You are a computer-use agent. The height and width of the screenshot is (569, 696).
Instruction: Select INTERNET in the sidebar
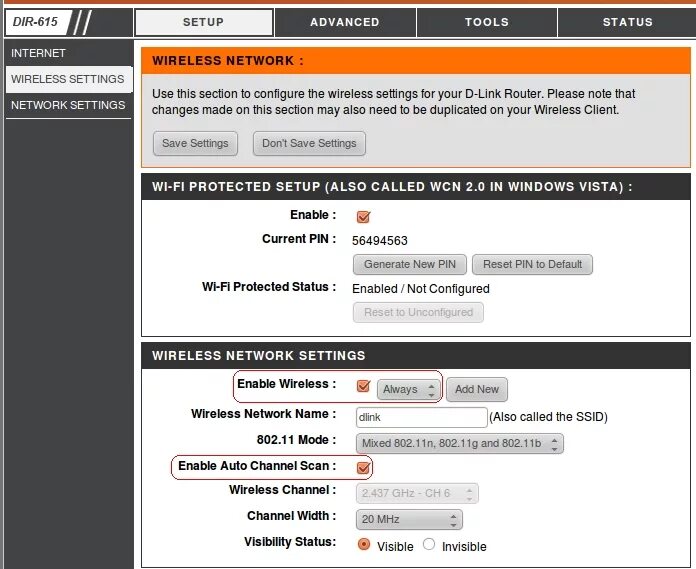[69, 53]
